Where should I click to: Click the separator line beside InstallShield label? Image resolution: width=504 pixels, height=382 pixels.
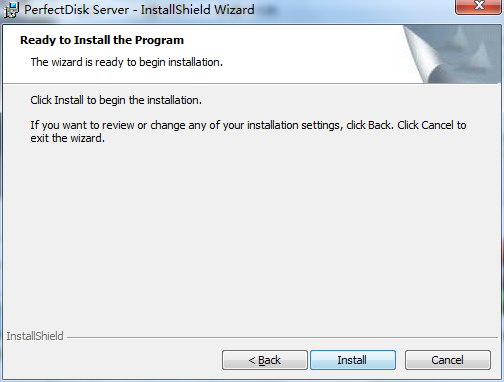(x=282, y=337)
